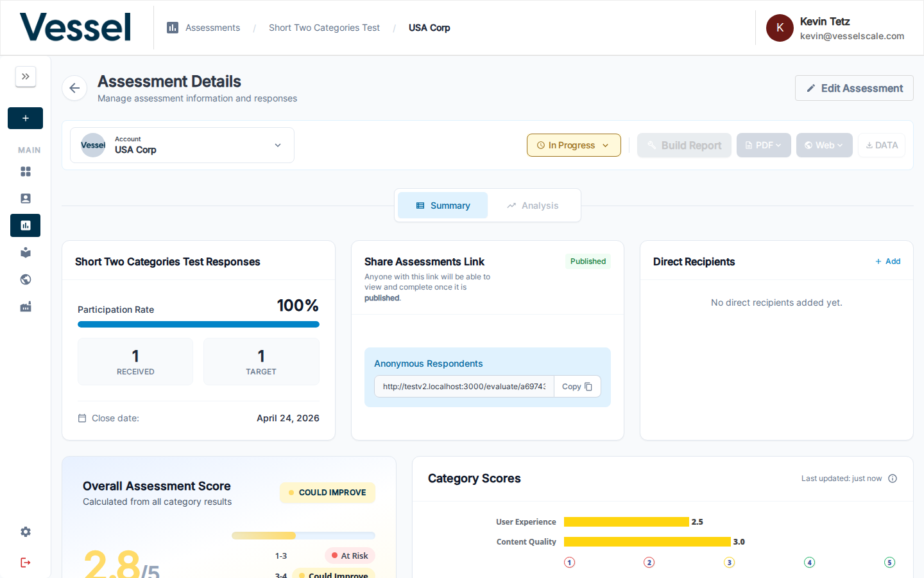This screenshot has height=578, width=924.
Task: Click the Kevin Tetz name text
Action: (x=825, y=21)
